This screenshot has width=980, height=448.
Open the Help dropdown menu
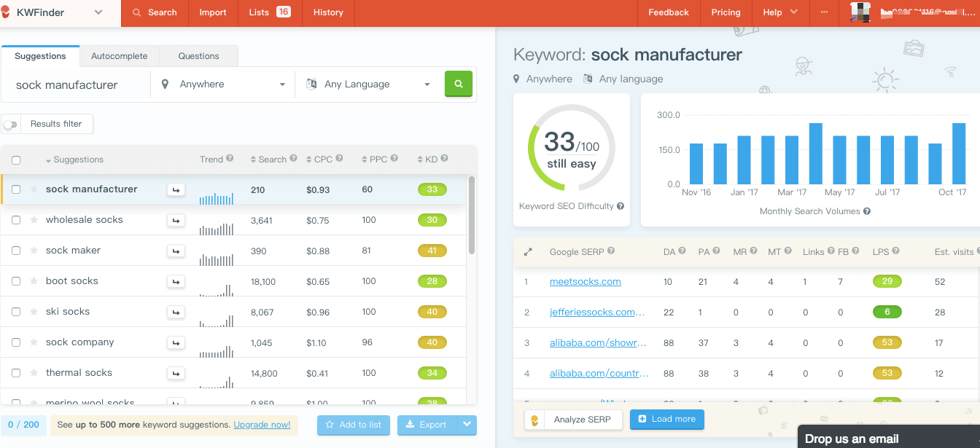click(x=780, y=12)
